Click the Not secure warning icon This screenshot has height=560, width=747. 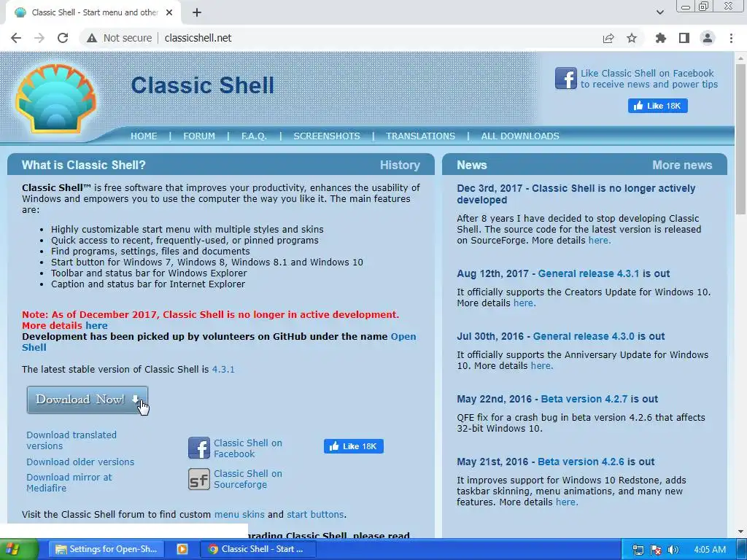(92, 38)
